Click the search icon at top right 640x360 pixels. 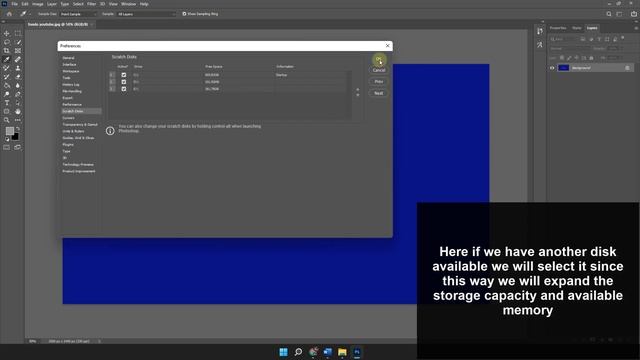coord(609,14)
